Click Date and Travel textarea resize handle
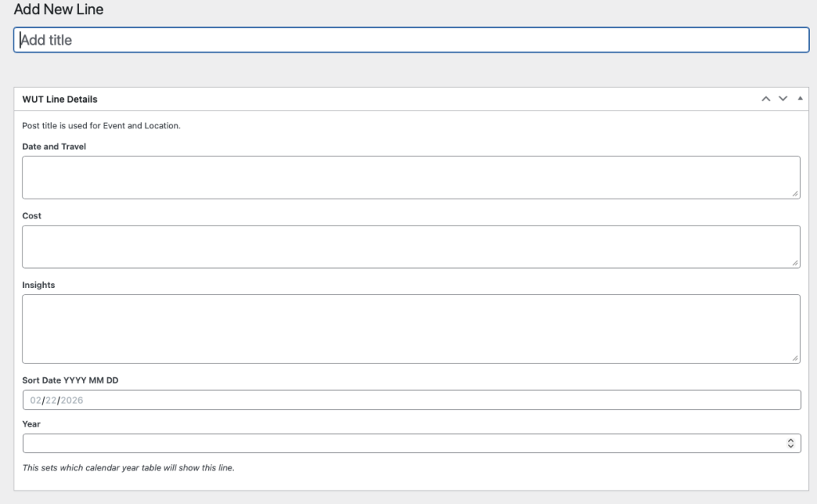 pyautogui.click(x=795, y=194)
